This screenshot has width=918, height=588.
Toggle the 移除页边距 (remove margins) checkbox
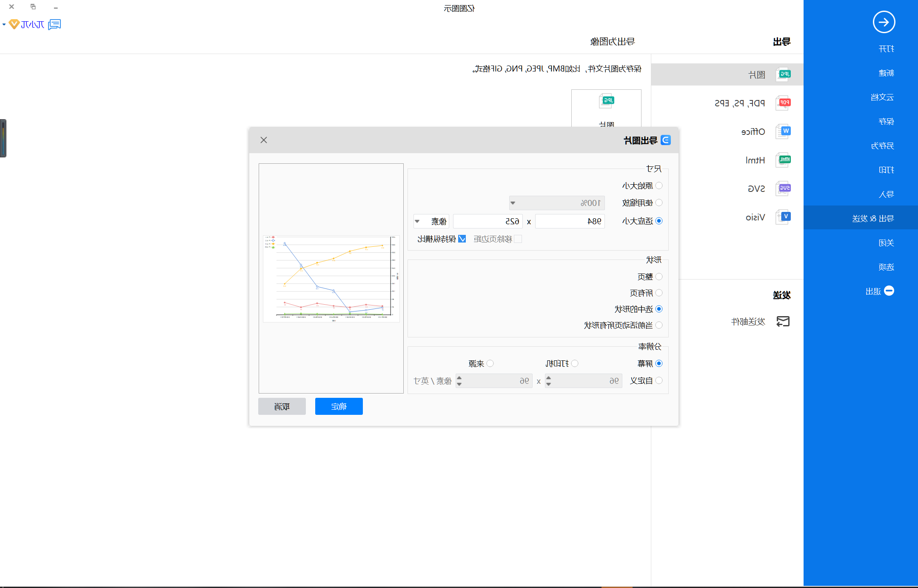coord(518,239)
